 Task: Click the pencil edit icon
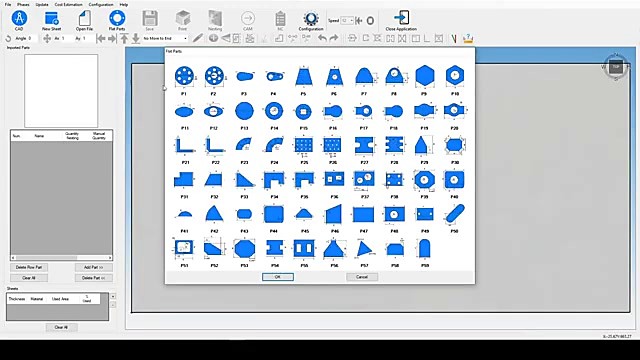(198, 38)
